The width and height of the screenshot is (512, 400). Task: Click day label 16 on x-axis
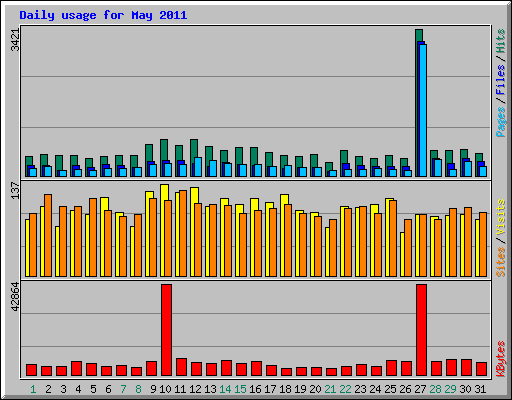255,389
